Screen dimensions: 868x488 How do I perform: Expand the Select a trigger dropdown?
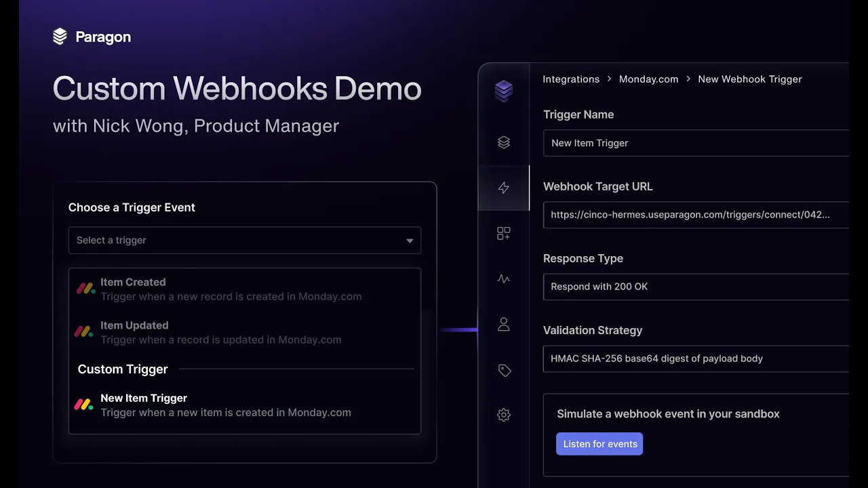pyautogui.click(x=245, y=240)
